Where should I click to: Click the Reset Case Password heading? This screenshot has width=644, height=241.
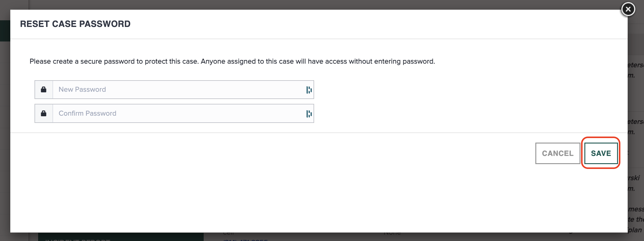tap(75, 24)
